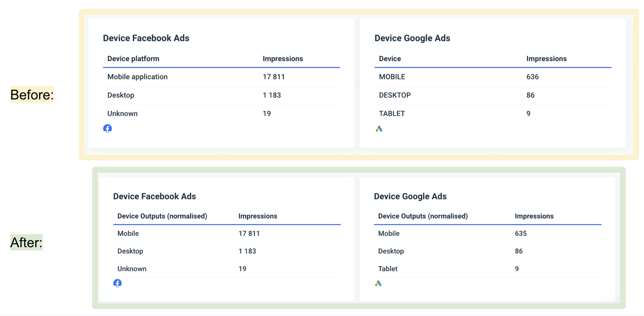This screenshot has width=644, height=316.
Task: Click 'Device Outputs (normalised)' header in the Google table
Action: (423, 216)
